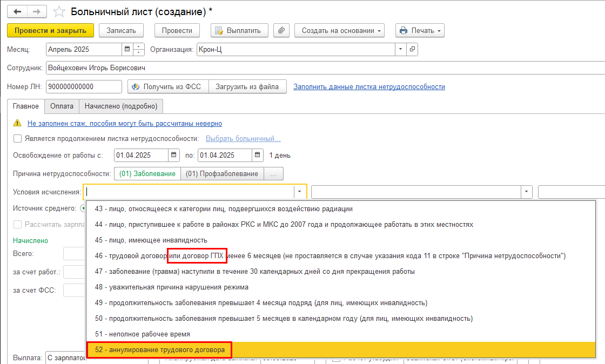Open Заполнить данные листка нетрудоспособности link
The width and height of the screenshot is (605, 364).
tap(369, 87)
